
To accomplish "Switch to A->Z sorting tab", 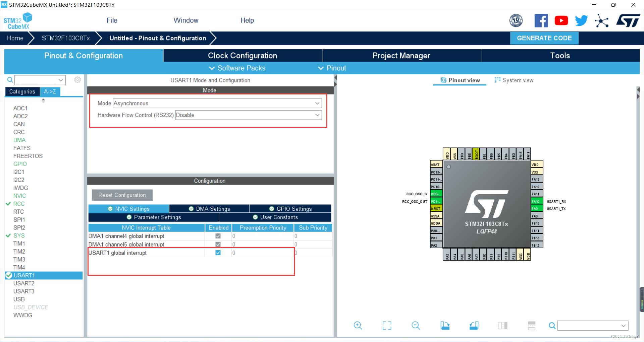I will (50, 91).
